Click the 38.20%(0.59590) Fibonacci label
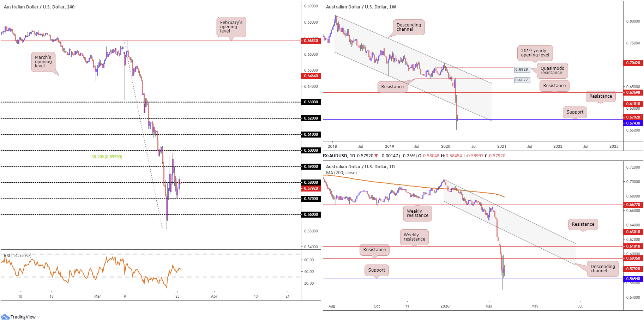 107,157
